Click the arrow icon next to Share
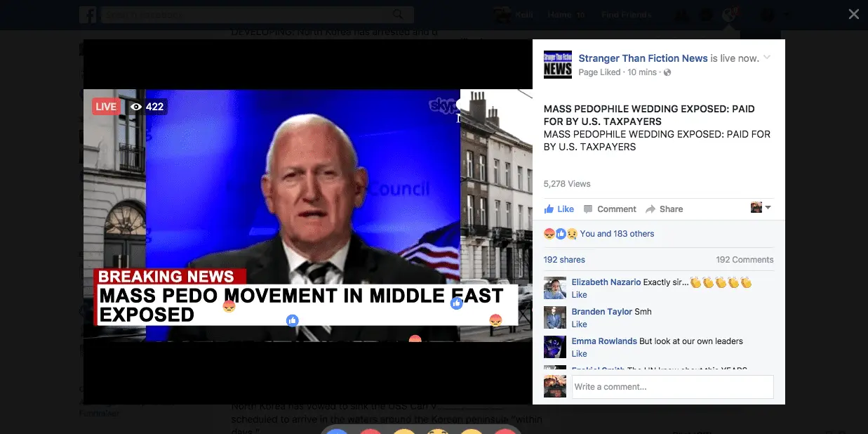868x434 pixels. tap(650, 209)
